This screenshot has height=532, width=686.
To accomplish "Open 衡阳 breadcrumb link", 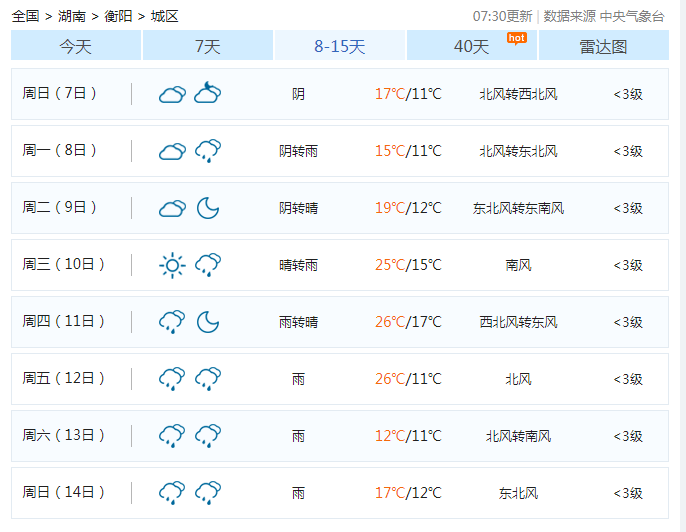I will pyautogui.click(x=118, y=16).
